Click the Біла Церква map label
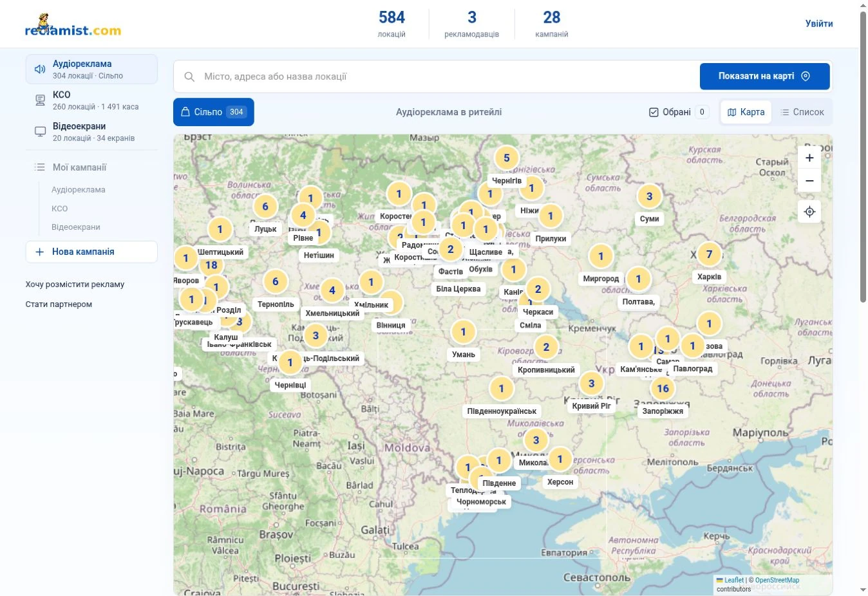Screen dimensions: 868x596 point(458,289)
